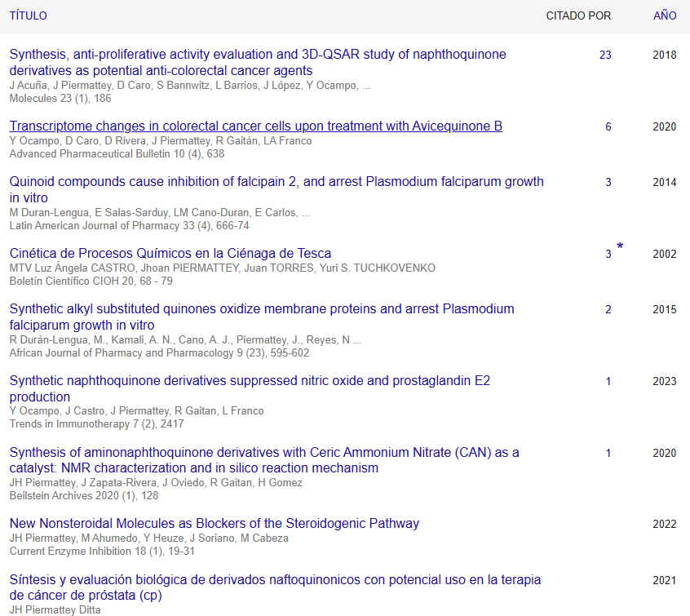
Task: Select authors line starting J Acuña, J Piermattey
Action: click(190, 86)
